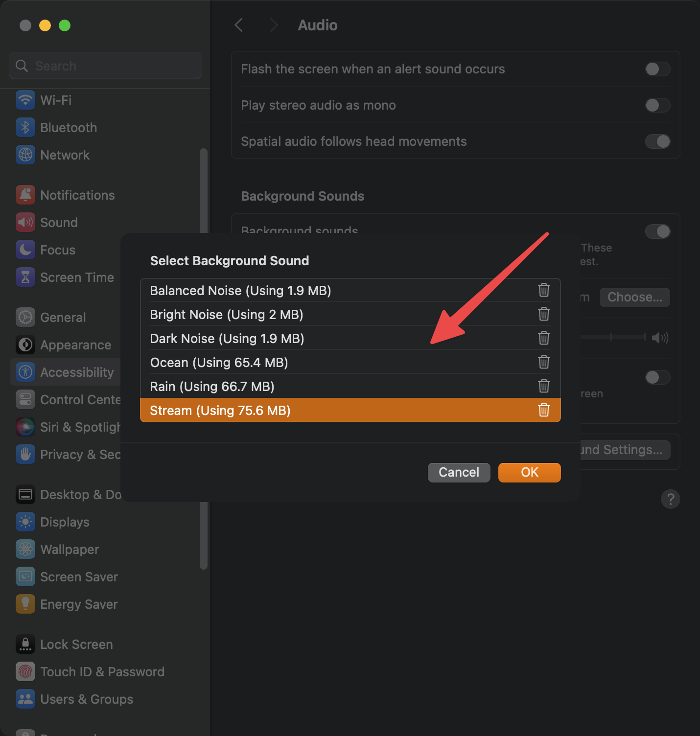Image resolution: width=700 pixels, height=736 pixels.
Task: Delete the Stream background sound
Action: pyautogui.click(x=544, y=410)
